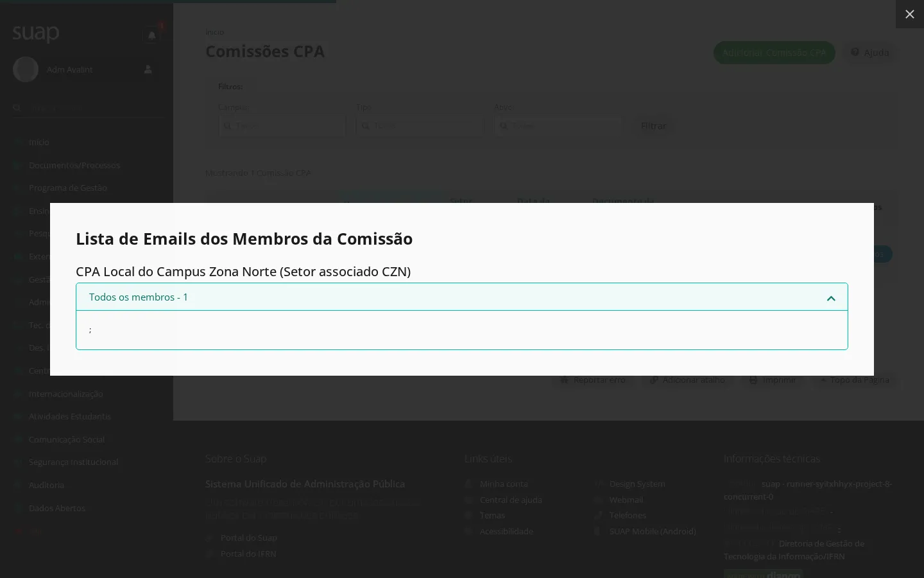
Task: Open the Auditoria menu
Action: click(46, 485)
